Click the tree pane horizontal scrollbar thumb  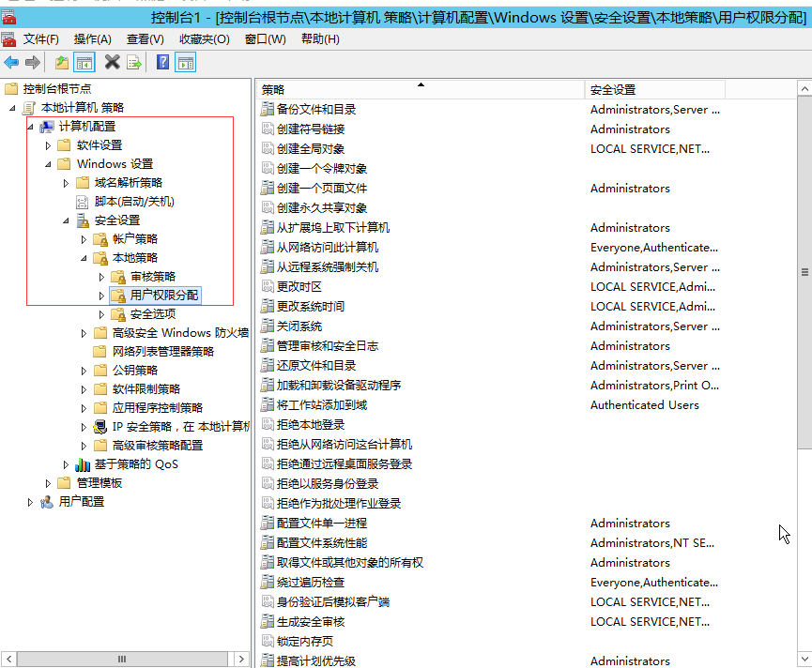click(122, 660)
